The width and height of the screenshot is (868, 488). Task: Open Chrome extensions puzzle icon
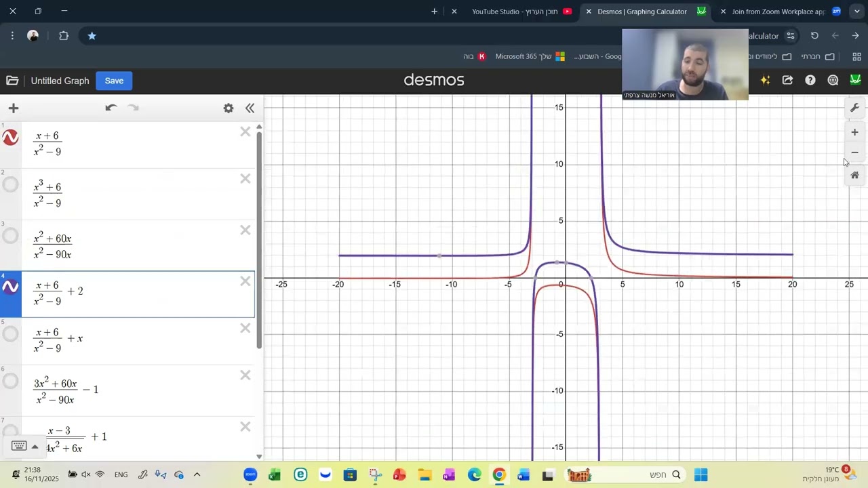tap(64, 36)
